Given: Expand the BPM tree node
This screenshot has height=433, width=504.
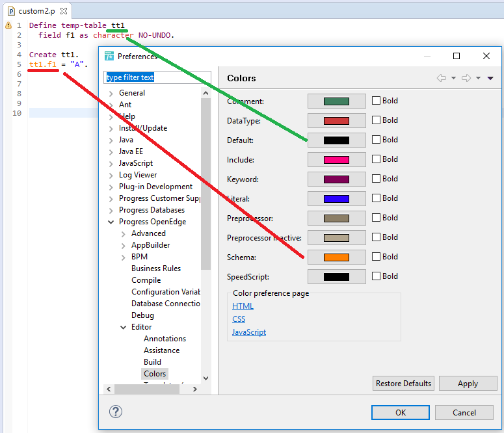Looking at the screenshot, I should click(x=124, y=257).
